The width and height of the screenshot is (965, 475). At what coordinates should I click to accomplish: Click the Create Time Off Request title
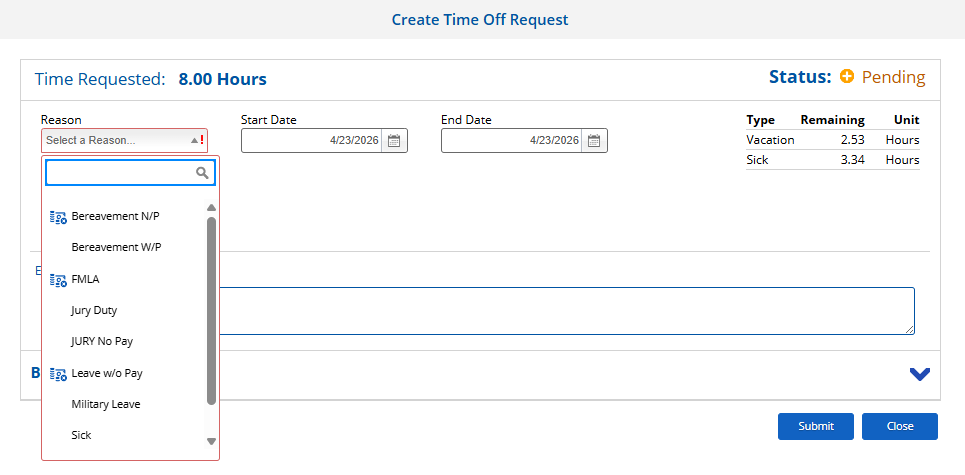[x=480, y=20]
